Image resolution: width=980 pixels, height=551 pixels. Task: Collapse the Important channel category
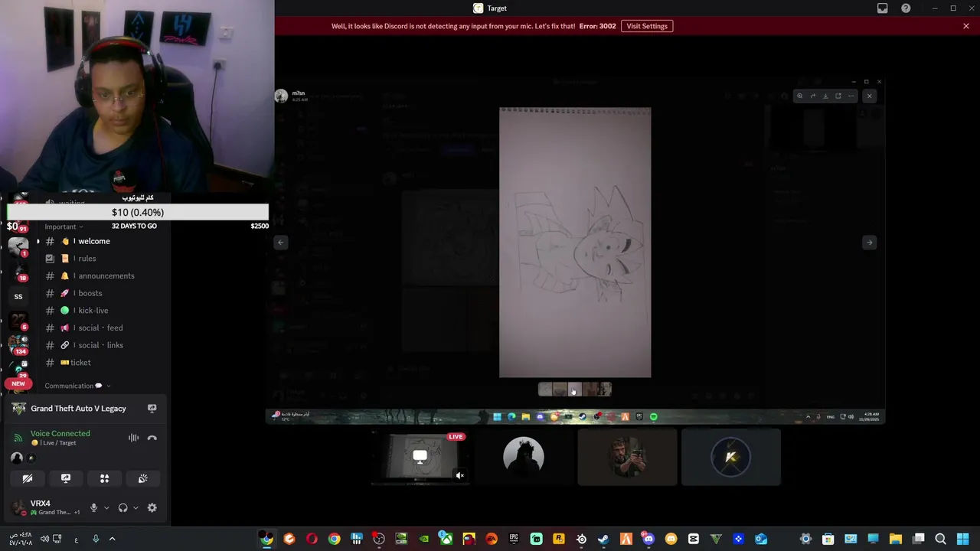[x=64, y=227]
